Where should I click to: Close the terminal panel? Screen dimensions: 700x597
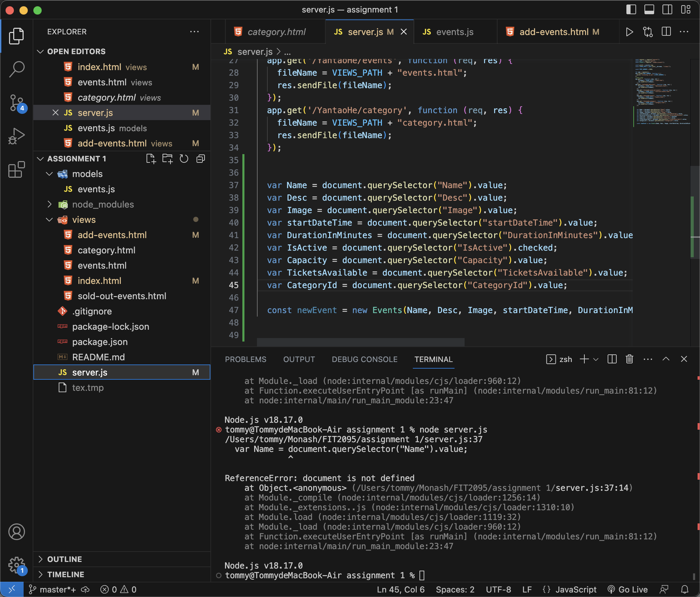coord(684,359)
